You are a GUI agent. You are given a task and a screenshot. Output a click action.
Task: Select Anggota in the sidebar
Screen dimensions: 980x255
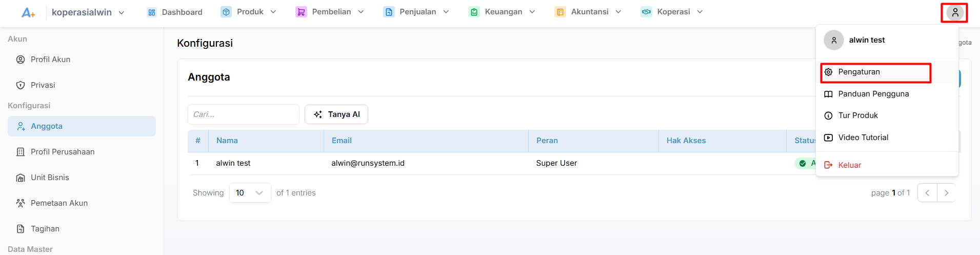82,126
